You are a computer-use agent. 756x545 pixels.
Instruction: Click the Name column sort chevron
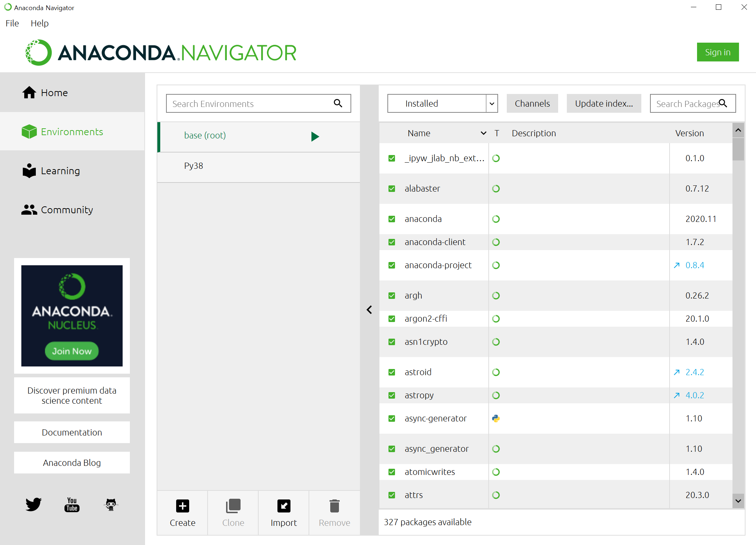[483, 133]
